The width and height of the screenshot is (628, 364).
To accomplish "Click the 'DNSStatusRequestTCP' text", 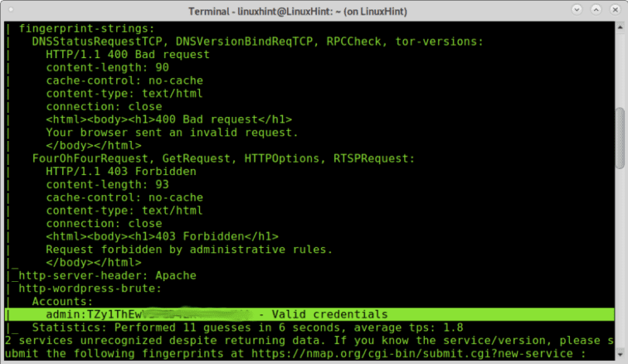I will pos(97,41).
